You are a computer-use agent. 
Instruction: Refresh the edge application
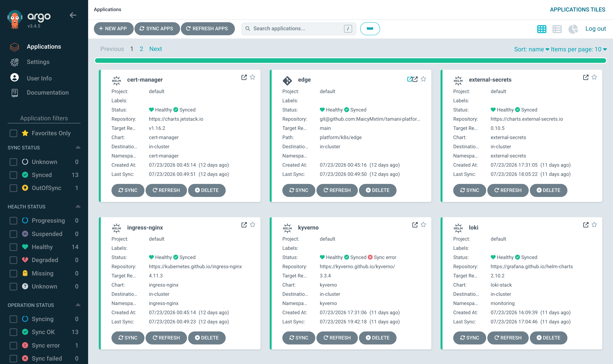click(337, 190)
